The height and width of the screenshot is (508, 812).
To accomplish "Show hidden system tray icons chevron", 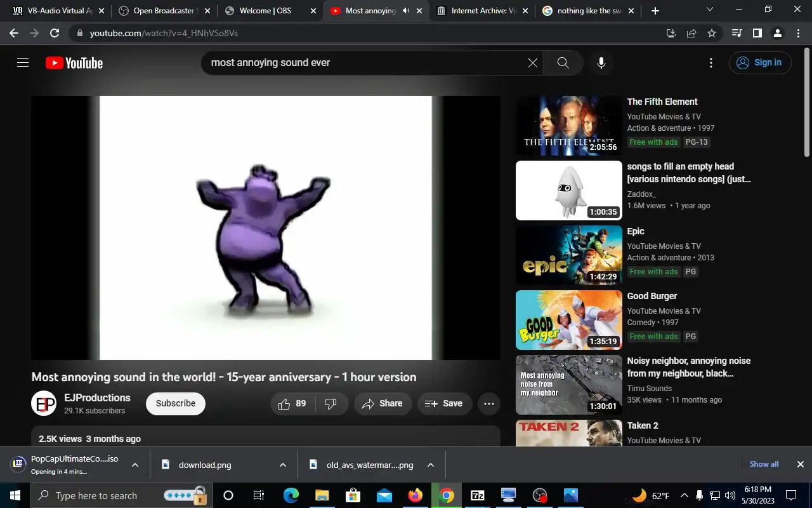I will click(x=684, y=495).
